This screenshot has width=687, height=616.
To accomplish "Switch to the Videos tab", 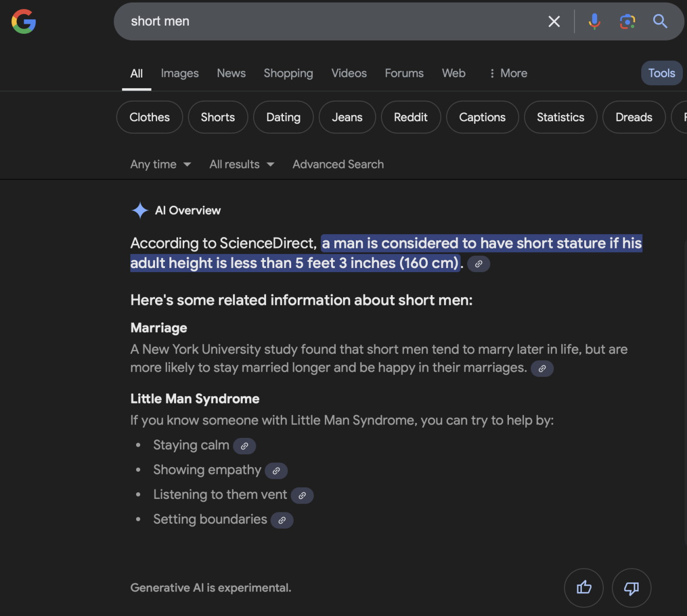I will coord(349,73).
